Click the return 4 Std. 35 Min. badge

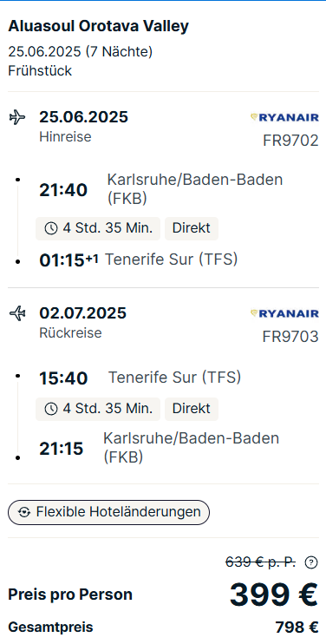tap(98, 409)
